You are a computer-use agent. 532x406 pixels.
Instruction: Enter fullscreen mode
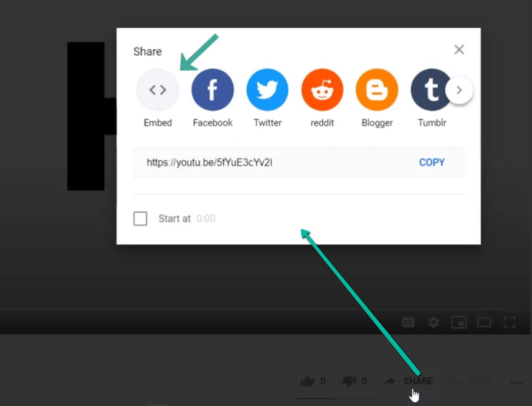(509, 322)
